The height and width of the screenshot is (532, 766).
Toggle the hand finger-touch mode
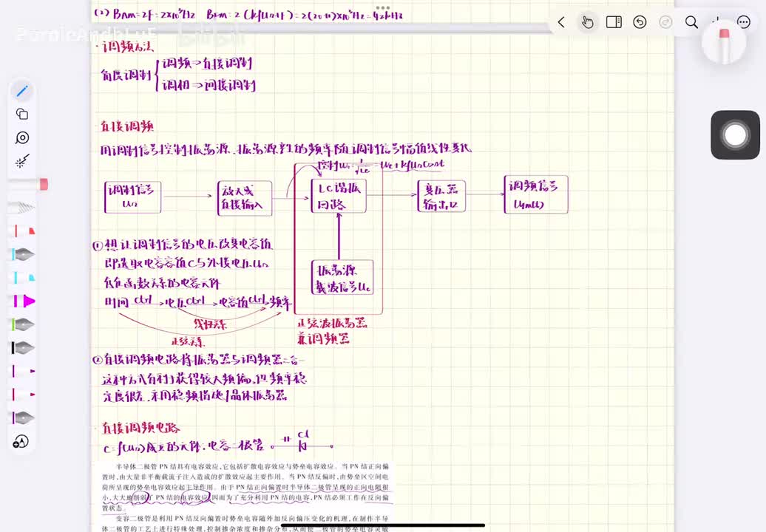tap(587, 22)
